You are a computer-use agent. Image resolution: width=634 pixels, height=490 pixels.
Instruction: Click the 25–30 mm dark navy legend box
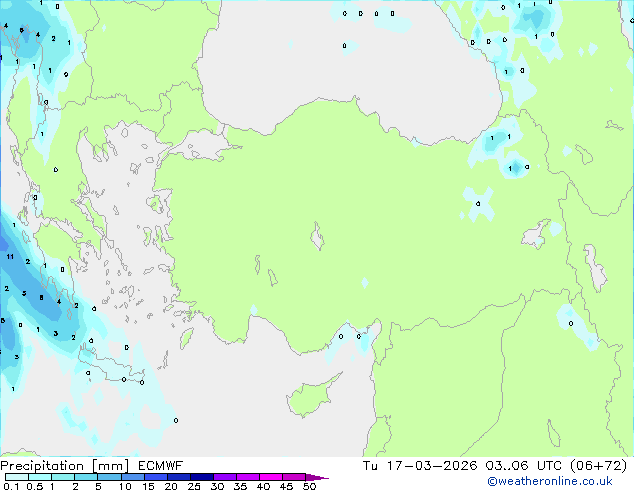click(201, 477)
